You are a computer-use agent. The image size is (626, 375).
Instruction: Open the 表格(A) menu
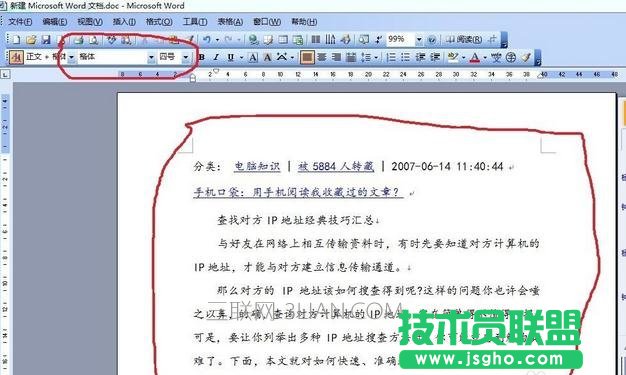(x=230, y=22)
